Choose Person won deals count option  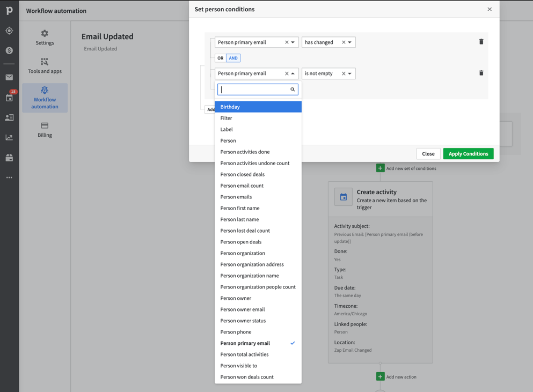click(x=258, y=376)
